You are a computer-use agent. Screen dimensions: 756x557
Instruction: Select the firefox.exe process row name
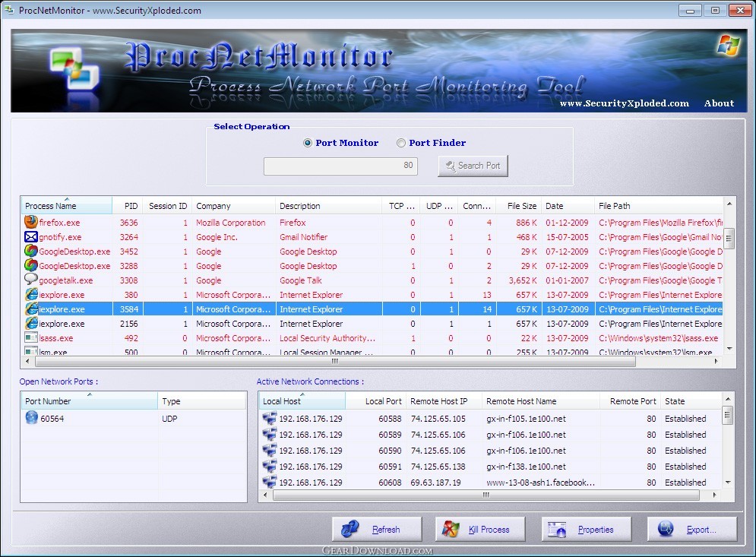pyautogui.click(x=59, y=223)
